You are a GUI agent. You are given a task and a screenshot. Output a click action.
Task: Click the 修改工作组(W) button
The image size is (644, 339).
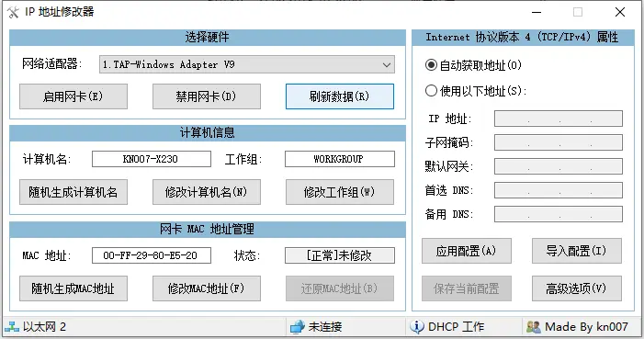[x=340, y=192]
